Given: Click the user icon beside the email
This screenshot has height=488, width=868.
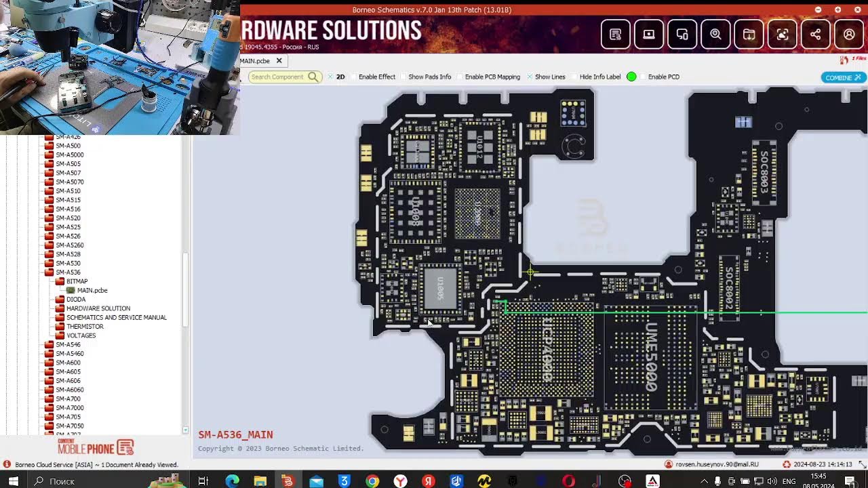Looking at the screenshot, I should [x=669, y=464].
